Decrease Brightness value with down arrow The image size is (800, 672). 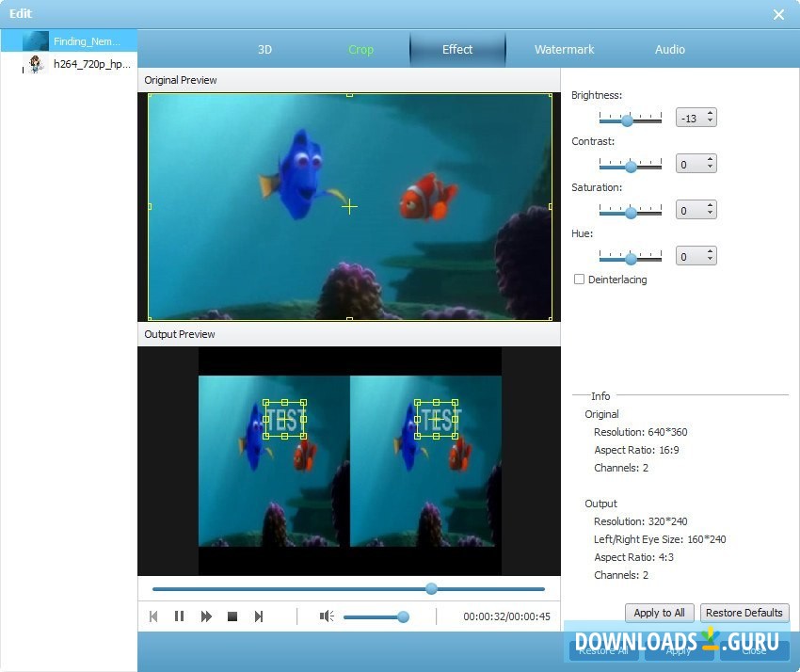coord(710,121)
